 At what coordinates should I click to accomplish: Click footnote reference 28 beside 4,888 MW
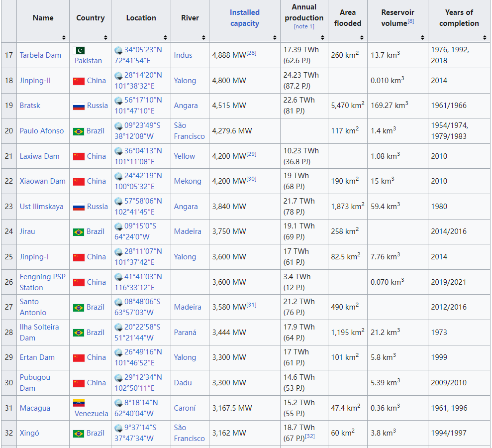251,53
